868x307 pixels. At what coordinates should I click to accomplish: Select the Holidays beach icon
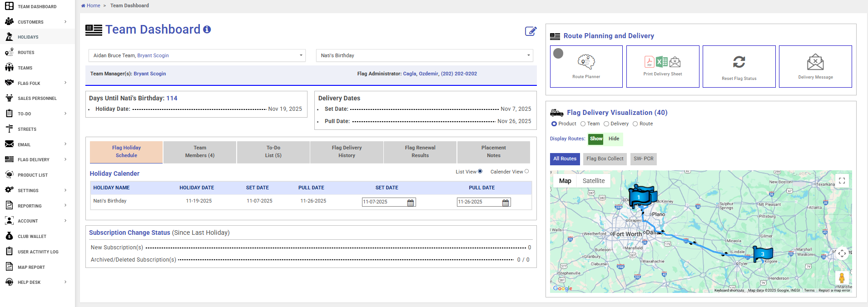(x=9, y=37)
